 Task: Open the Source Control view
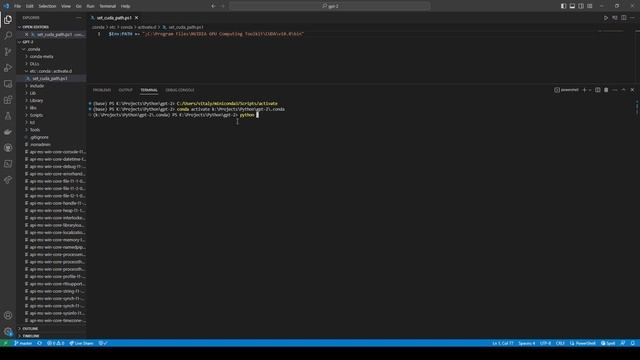coord(8,51)
